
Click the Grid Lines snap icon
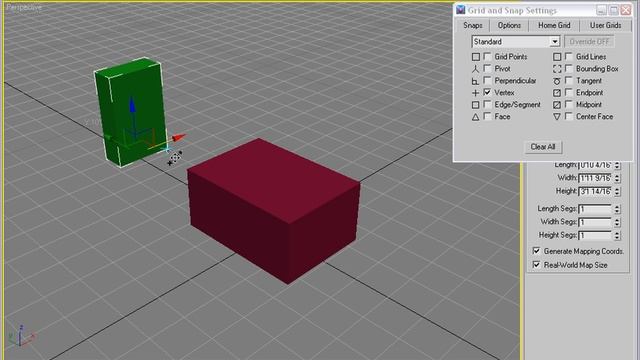pyautogui.click(x=557, y=57)
